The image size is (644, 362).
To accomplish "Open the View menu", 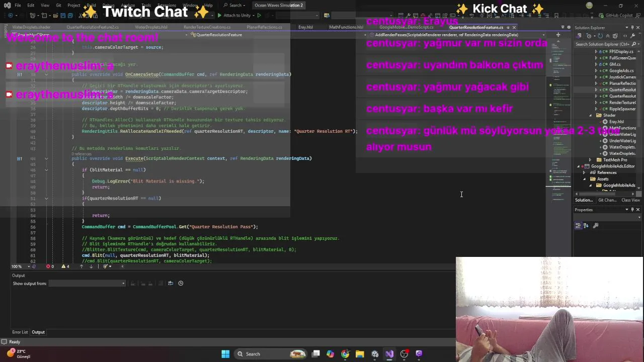I will (x=45, y=6).
